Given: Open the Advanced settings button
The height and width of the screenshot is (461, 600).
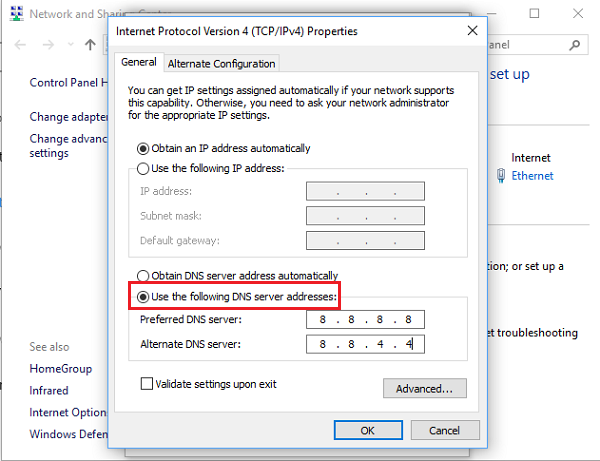Looking at the screenshot, I should pos(424,388).
